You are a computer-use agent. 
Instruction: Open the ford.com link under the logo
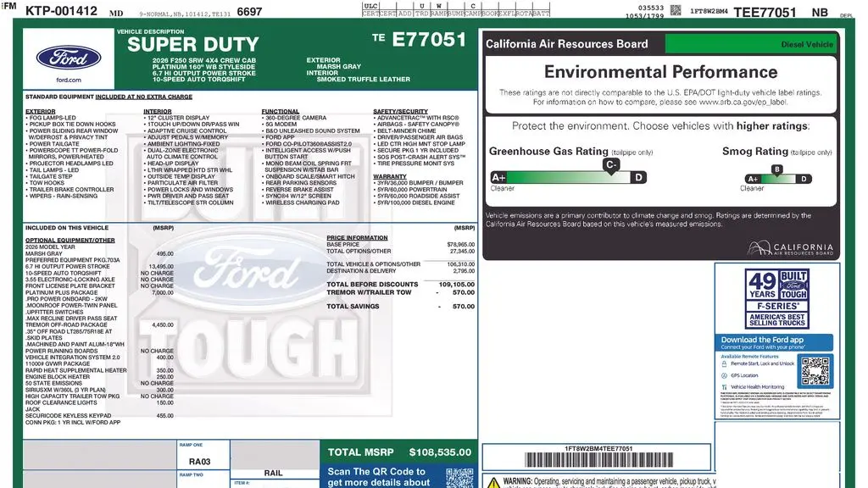click(69, 80)
